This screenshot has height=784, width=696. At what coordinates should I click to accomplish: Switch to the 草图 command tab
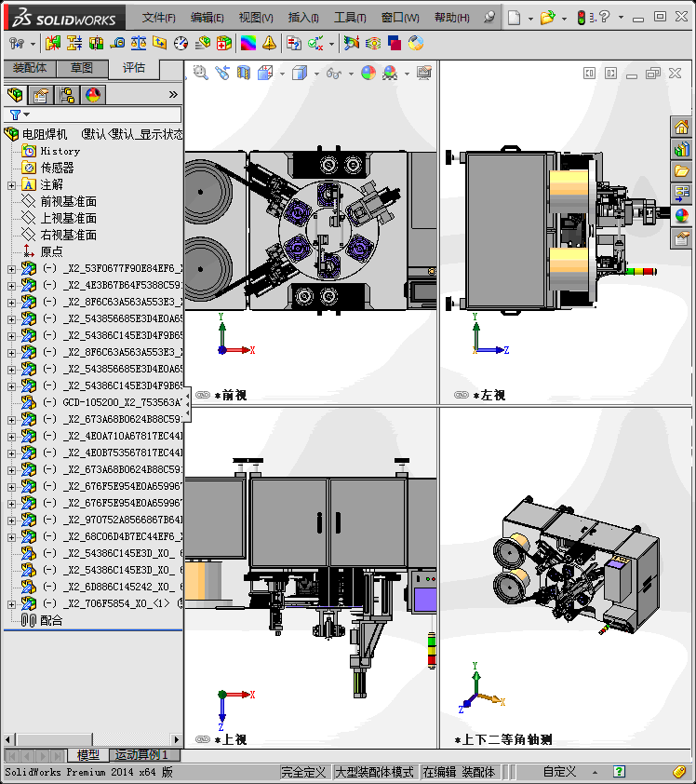82,68
